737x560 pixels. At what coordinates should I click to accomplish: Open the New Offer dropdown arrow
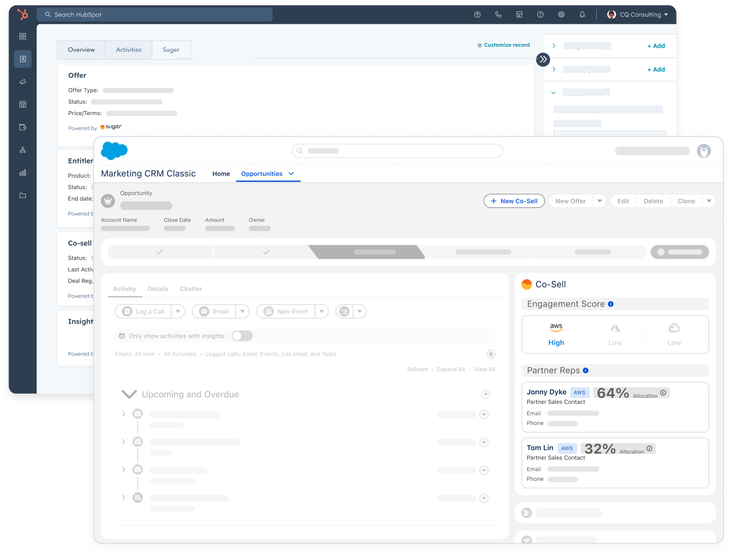(599, 201)
